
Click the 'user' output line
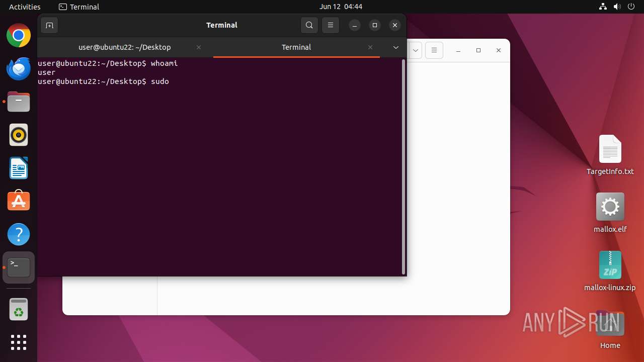click(x=46, y=72)
